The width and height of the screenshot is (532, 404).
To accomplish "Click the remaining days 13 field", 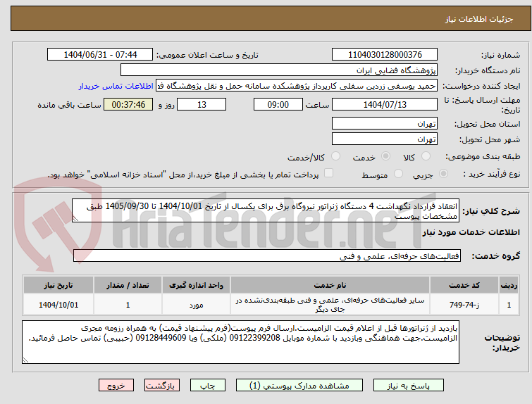I will tap(202, 104).
